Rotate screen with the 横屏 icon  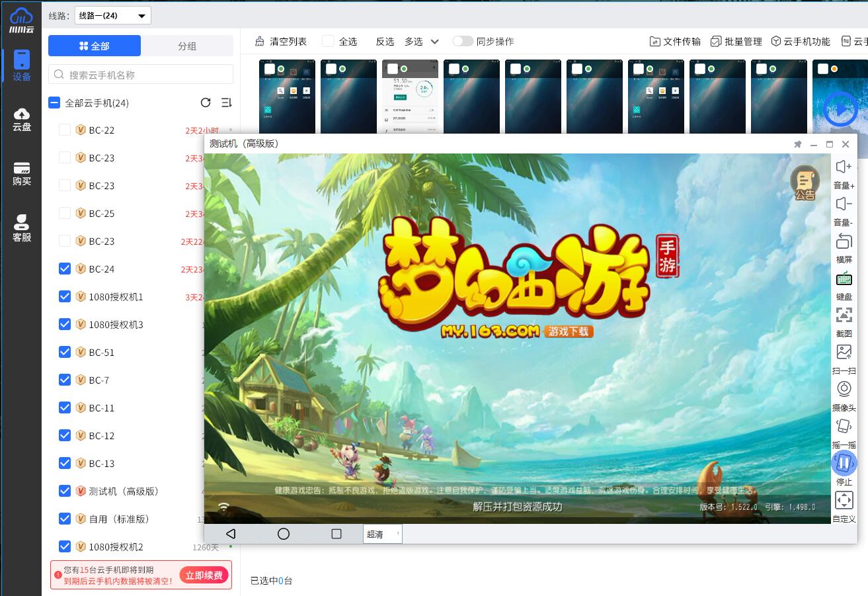(x=844, y=241)
